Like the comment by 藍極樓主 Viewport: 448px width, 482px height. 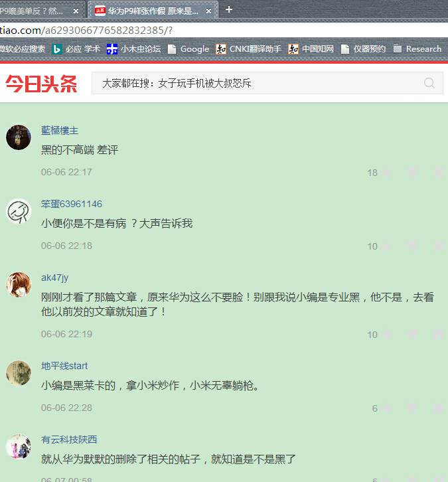[386, 172]
